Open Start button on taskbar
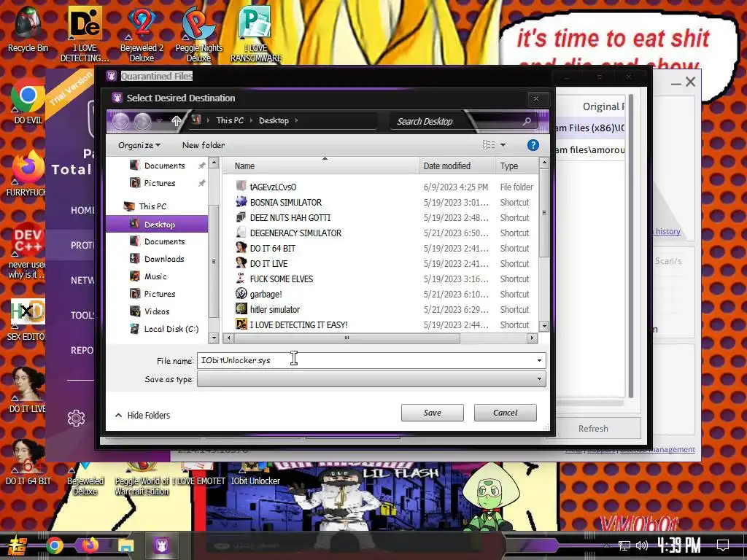This screenshot has height=560, width=747. (x=16, y=545)
